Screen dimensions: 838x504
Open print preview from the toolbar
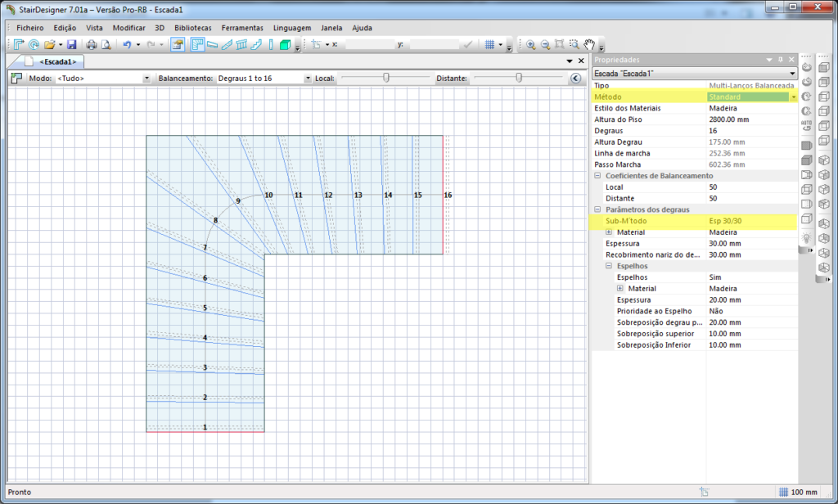pyautogui.click(x=105, y=44)
